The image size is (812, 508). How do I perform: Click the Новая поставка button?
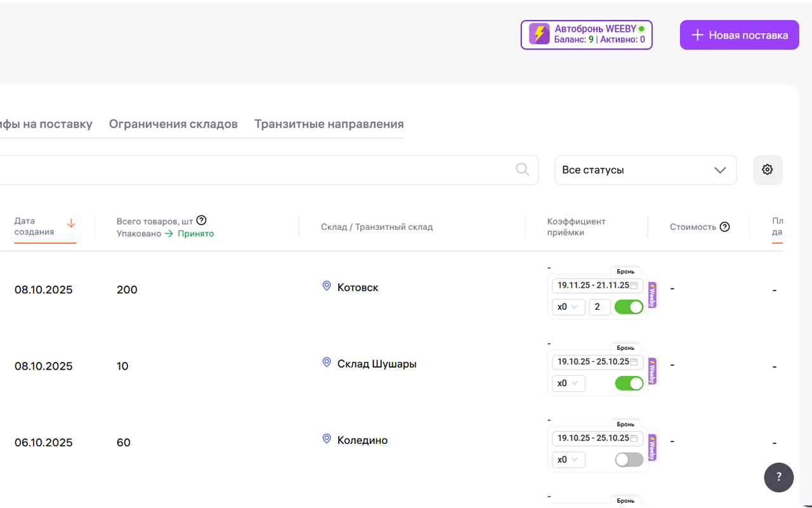pyautogui.click(x=740, y=35)
